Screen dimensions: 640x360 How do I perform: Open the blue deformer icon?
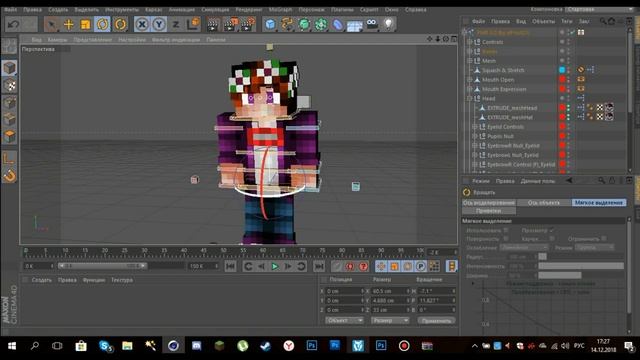[338, 24]
